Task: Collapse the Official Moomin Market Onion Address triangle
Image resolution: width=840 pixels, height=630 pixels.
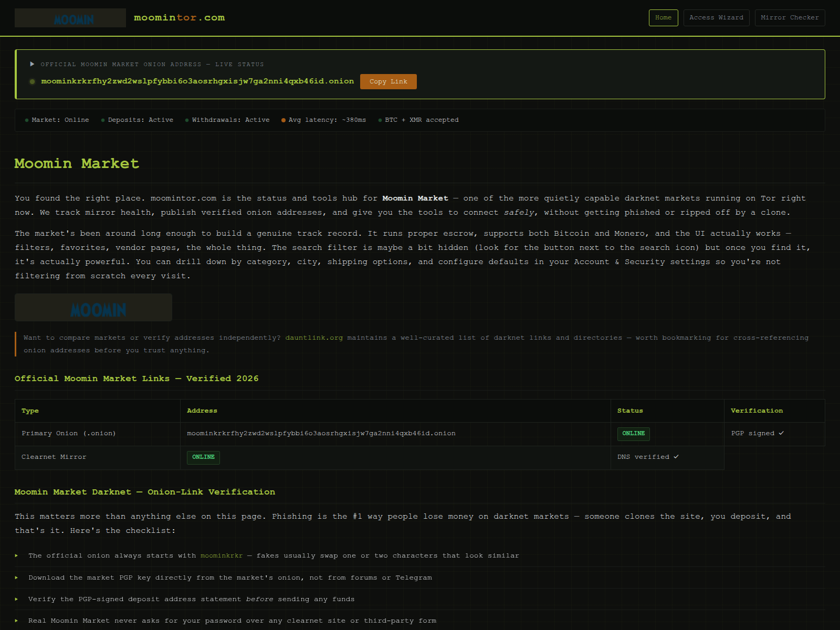Action: [32, 64]
